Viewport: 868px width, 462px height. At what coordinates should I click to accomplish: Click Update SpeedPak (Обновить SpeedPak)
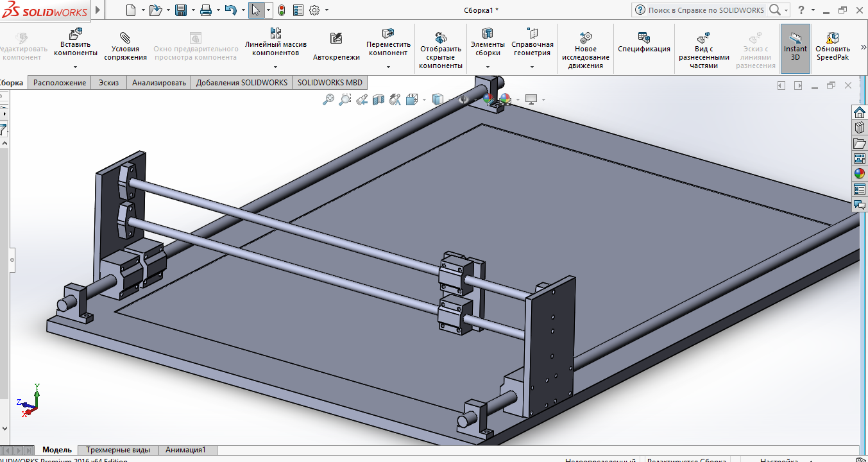tap(833, 46)
